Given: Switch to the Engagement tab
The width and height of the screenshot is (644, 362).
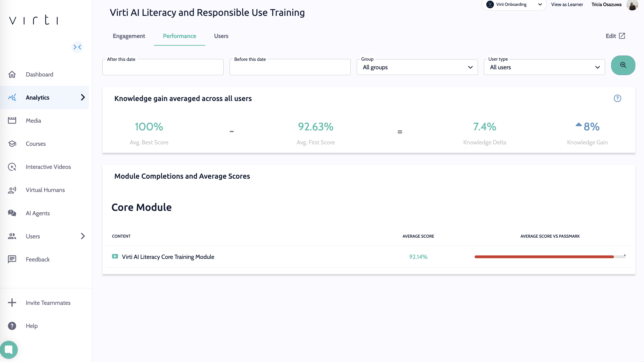Looking at the screenshot, I should pos(129,36).
